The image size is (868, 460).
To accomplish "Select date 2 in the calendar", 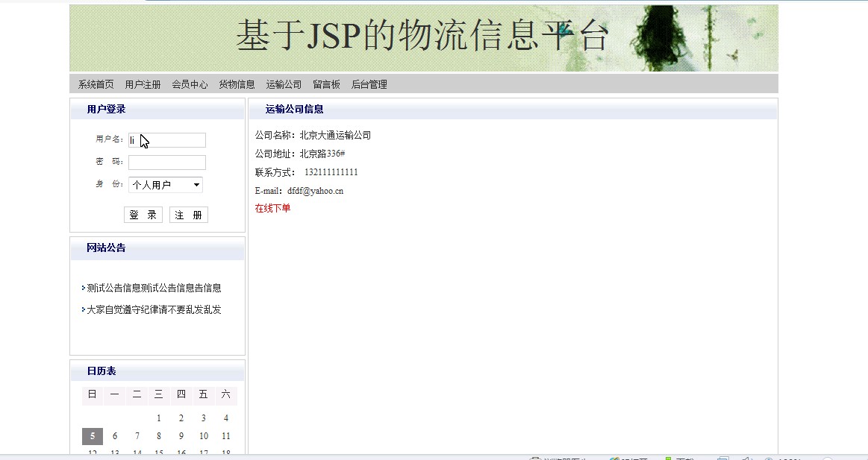I will tap(181, 418).
